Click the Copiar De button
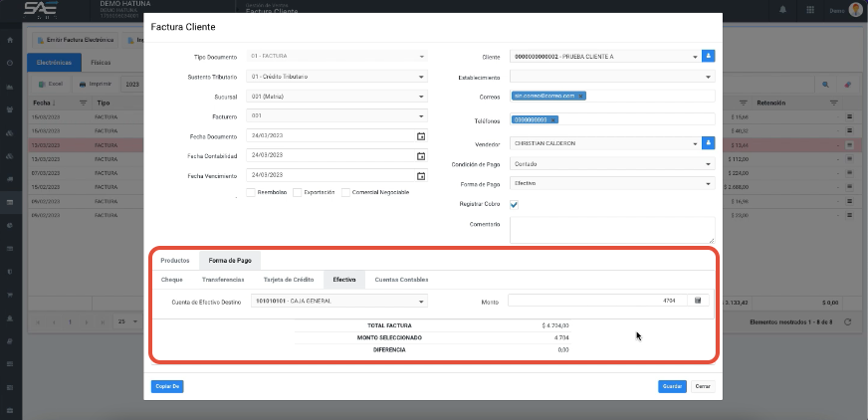This screenshot has height=420, width=868. coord(167,387)
